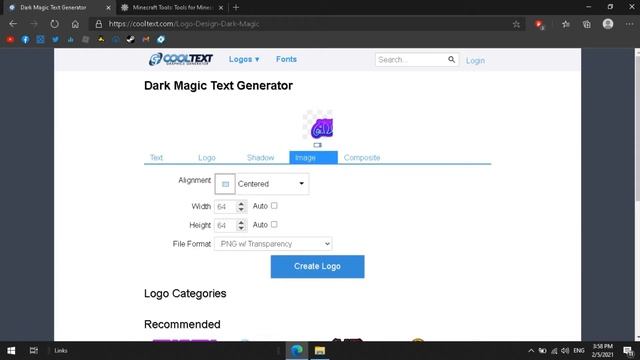Click the CoolText site logo
640x360 pixels.
(181, 59)
